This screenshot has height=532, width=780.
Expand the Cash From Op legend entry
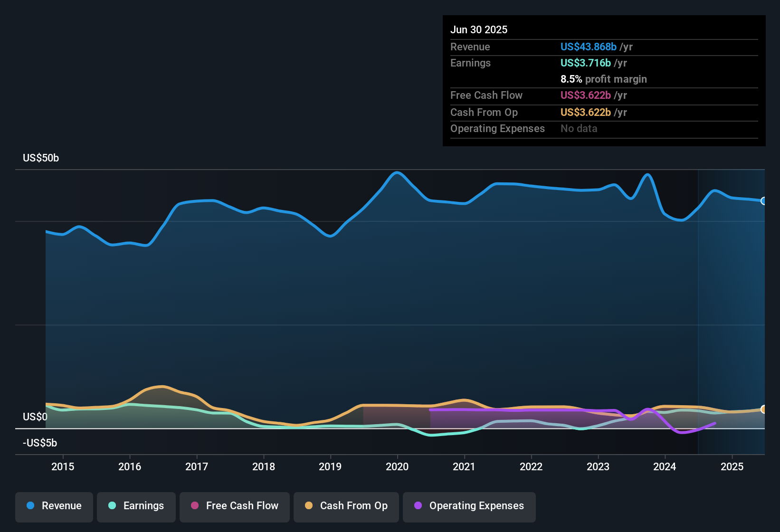point(346,506)
